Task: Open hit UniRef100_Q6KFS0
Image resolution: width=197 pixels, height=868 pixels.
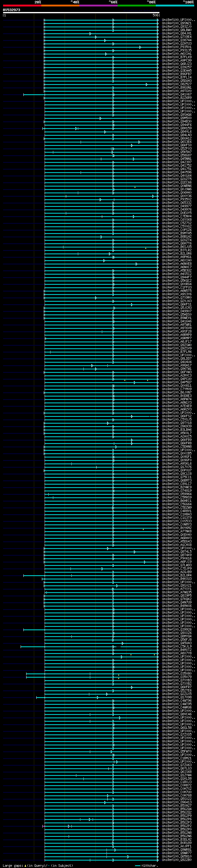Action: point(177,145)
